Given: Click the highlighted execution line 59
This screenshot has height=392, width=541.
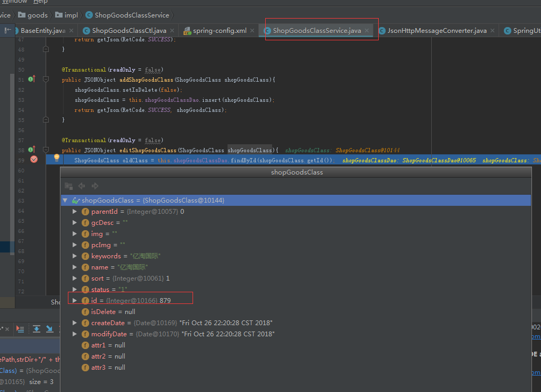Looking at the screenshot, I should click(293, 160).
